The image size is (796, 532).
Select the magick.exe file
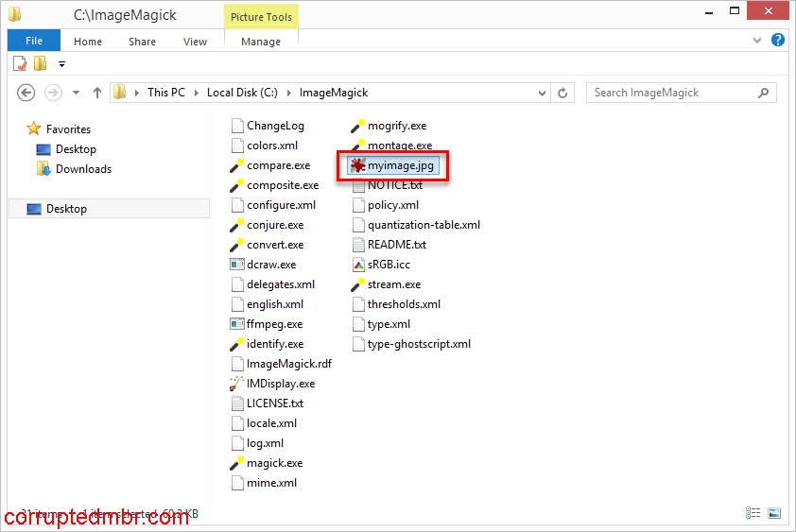point(274,463)
